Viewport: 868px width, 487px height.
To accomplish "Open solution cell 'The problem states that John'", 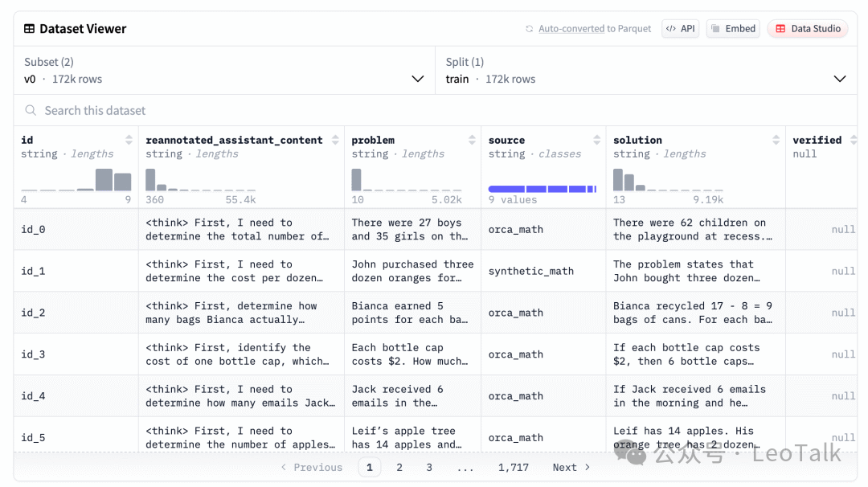I will (696, 271).
